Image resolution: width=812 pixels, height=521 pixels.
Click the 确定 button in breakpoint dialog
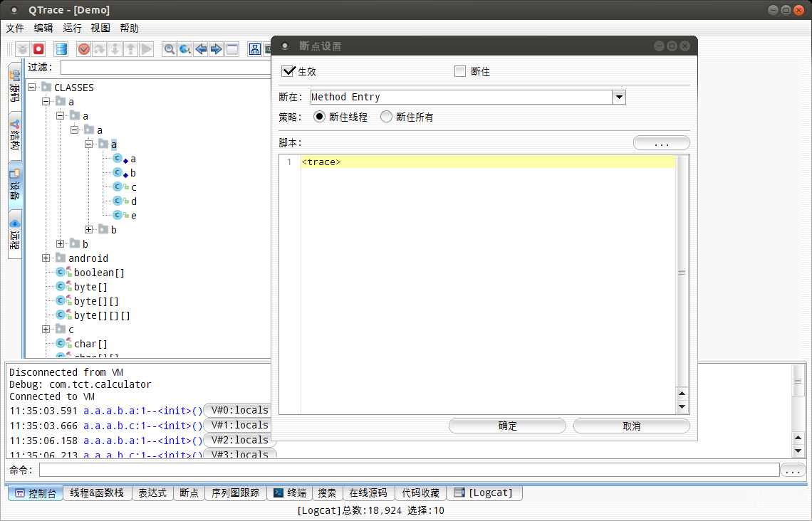coord(506,426)
